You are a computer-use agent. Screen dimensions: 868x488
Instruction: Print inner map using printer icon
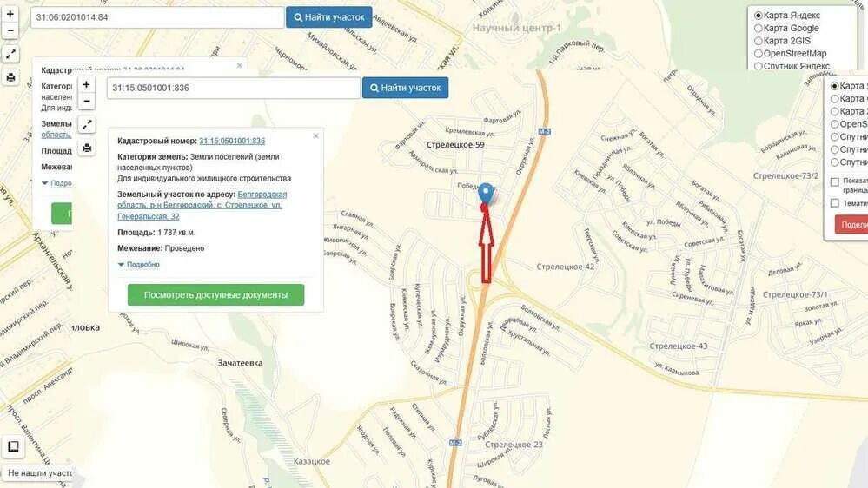pos(87,148)
